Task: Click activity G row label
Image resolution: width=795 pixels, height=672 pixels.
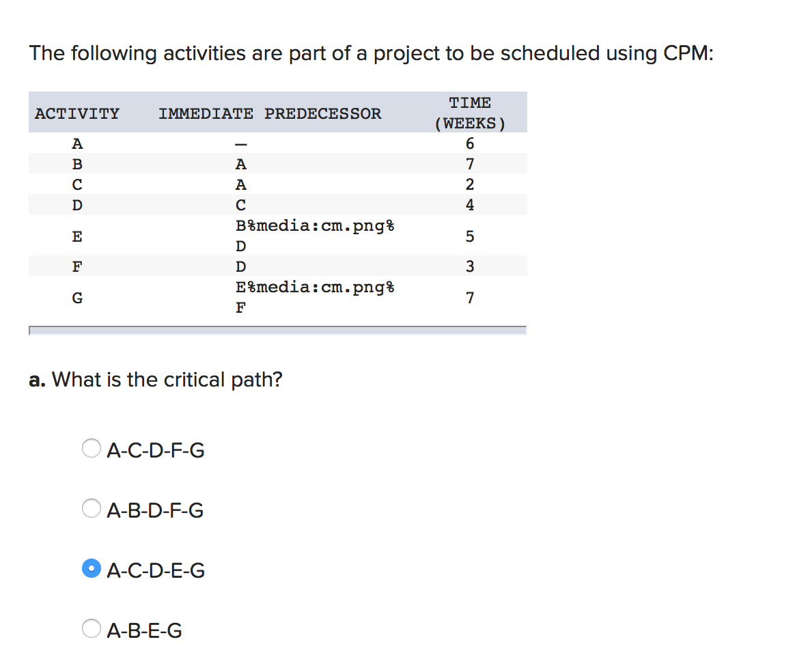Action: tap(77, 298)
